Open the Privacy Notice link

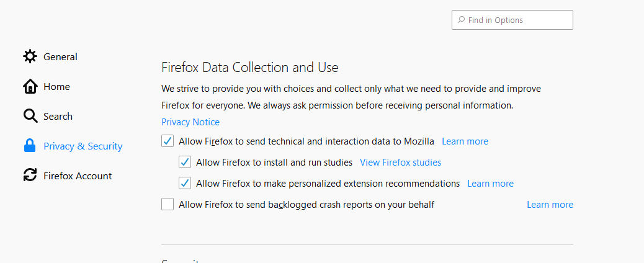click(x=190, y=122)
